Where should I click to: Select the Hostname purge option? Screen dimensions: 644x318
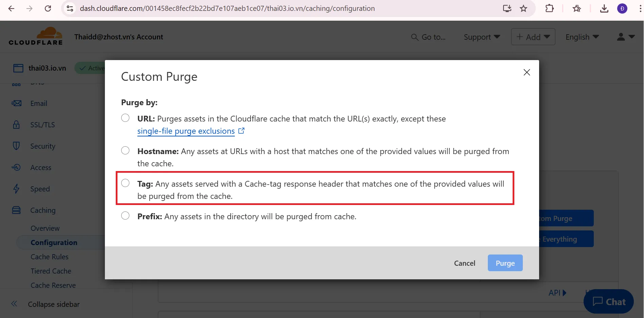pyautogui.click(x=125, y=151)
